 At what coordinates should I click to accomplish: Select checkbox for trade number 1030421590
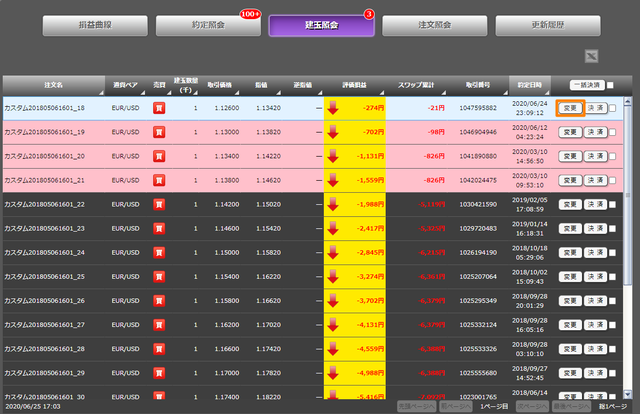coord(613,205)
